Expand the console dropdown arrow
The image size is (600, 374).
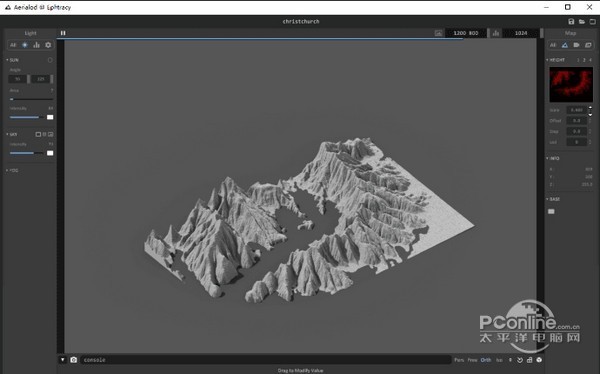point(63,360)
